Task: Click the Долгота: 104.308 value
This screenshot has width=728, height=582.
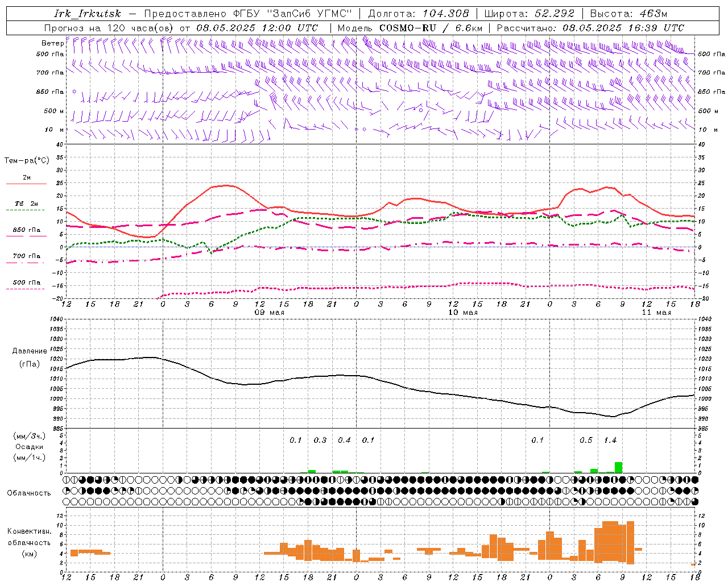Action: [x=419, y=14]
